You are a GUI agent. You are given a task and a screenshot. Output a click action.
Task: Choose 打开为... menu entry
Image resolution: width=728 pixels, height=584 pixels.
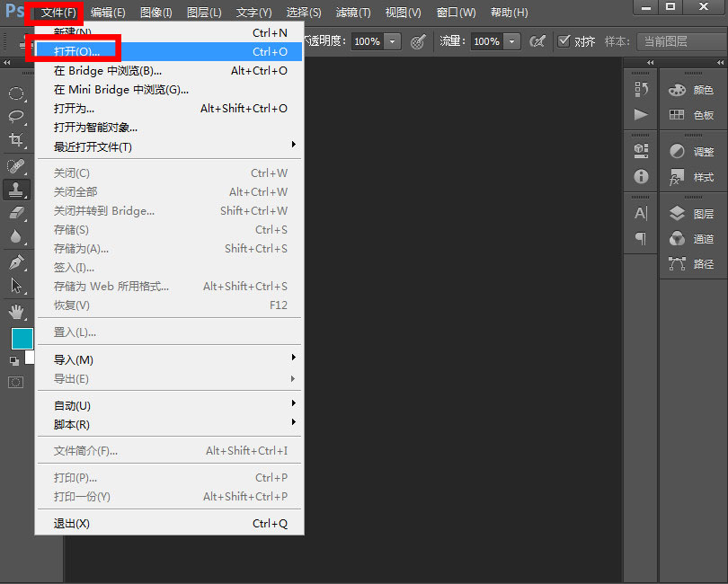pyautogui.click(x=169, y=109)
